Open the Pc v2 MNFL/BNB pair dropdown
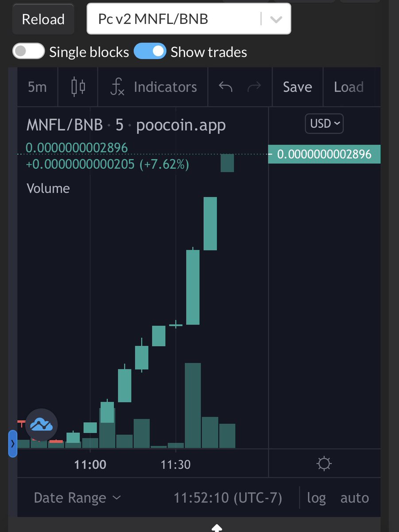The image size is (399, 532). [189, 19]
